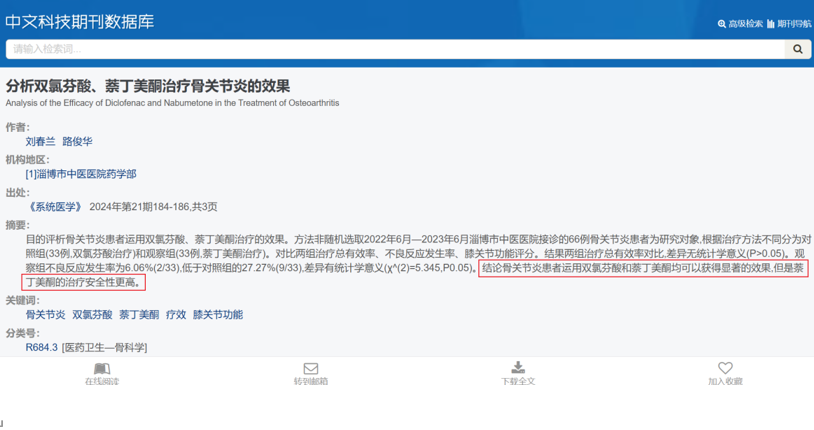814x430 pixels.
Task: Open 高级检索 advanced search
Action: (740, 24)
